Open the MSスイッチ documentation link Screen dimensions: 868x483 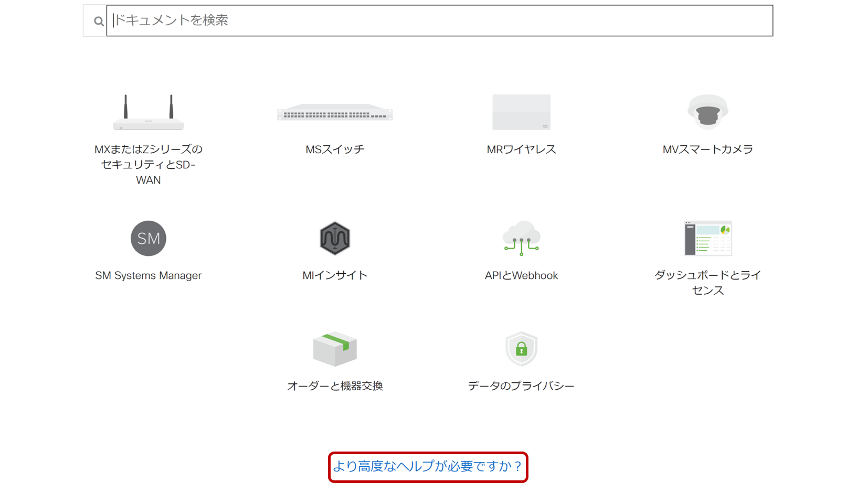[335, 149]
